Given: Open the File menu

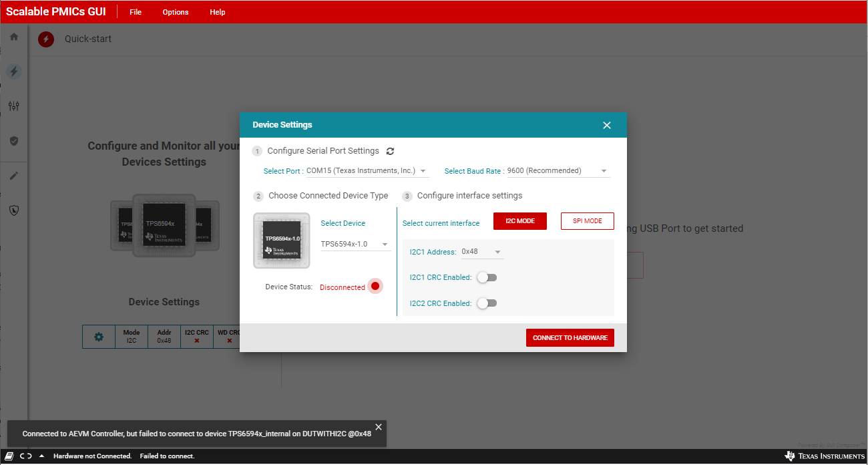Looking at the screenshot, I should tap(136, 12).
